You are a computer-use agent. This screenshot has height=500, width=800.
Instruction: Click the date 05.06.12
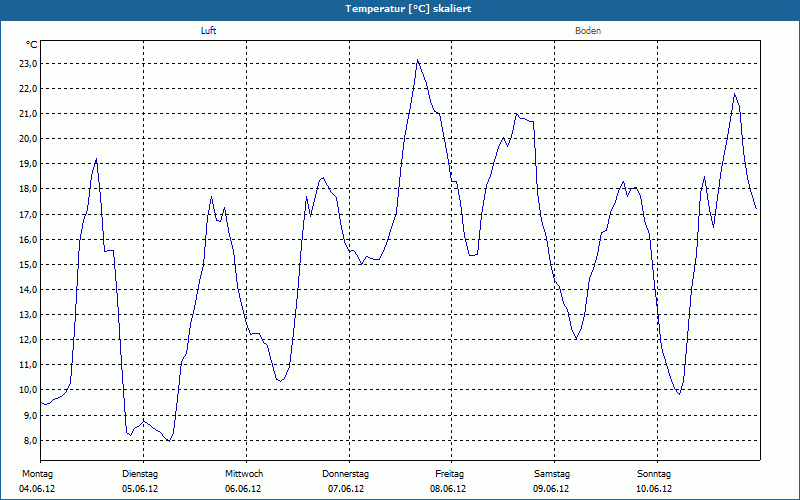click(140, 489)
